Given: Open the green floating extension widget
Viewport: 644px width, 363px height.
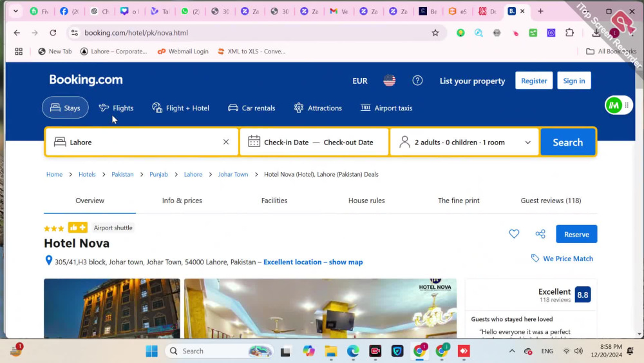Looking at the screenshot, I should [614, 106].
